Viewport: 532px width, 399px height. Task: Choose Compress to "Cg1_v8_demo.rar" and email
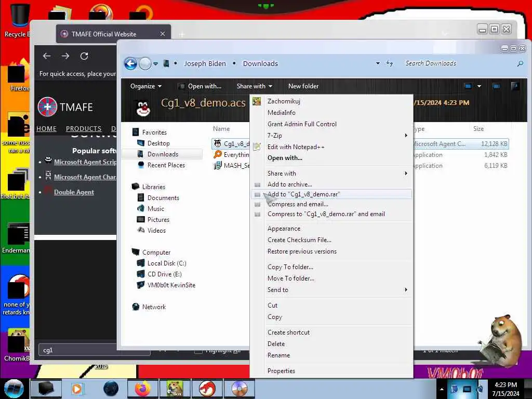pos(331,214)
